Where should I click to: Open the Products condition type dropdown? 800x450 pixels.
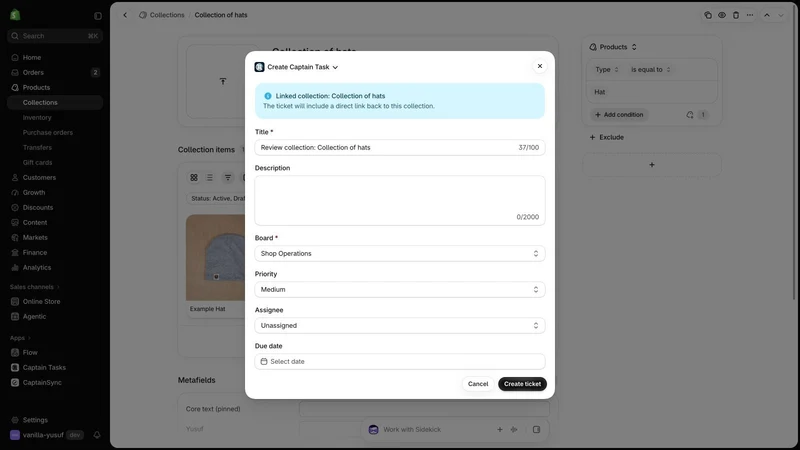[613, 47]
